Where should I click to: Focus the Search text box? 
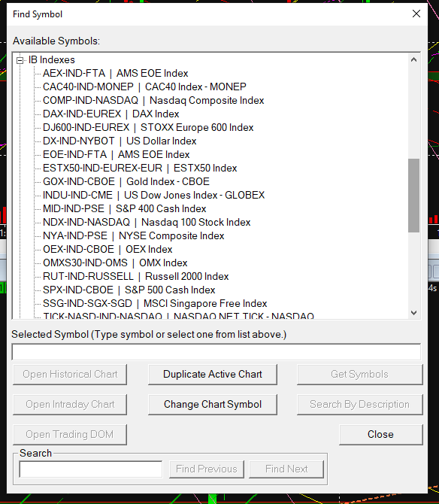[91, 469]
